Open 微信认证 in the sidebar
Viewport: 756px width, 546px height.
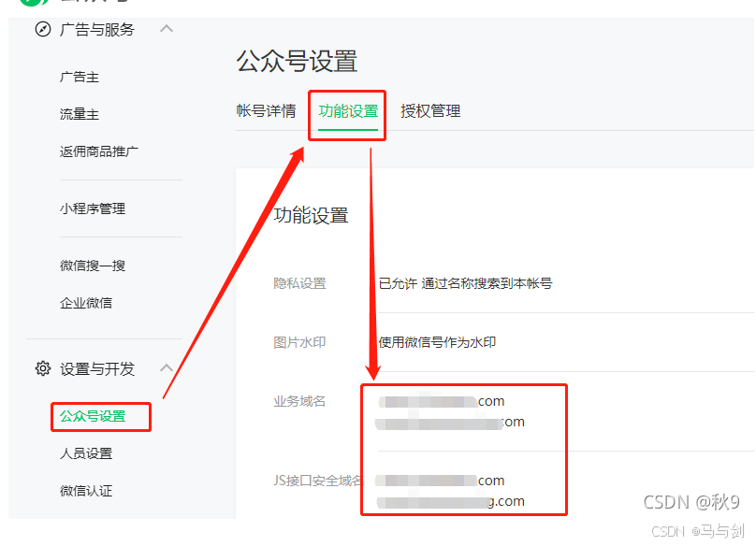click(x=86, y=491)
